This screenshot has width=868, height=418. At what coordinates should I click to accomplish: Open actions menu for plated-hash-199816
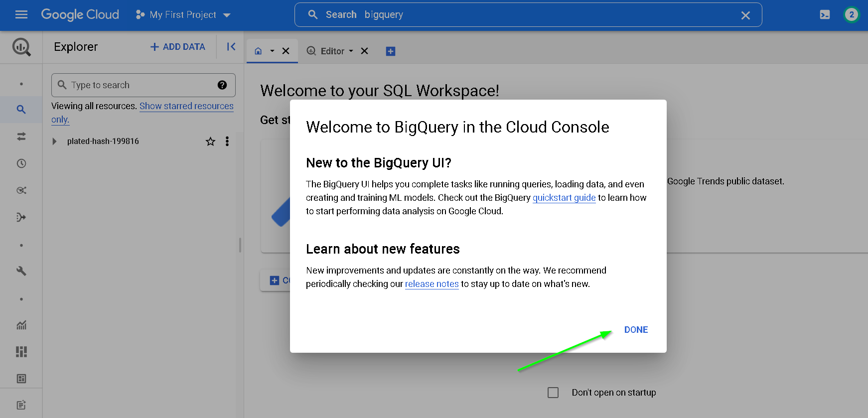pyautogui.click(x=227, y=141)
